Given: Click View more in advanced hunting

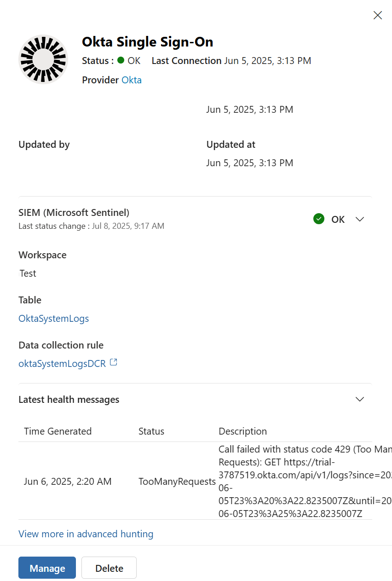Looking at the screenshot, I should pos(86,534).
